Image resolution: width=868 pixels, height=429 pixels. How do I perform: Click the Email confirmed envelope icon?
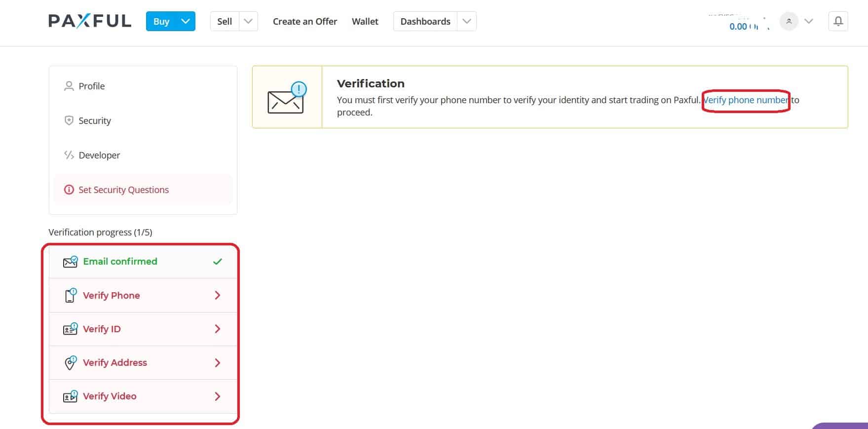tap(70, 262)
